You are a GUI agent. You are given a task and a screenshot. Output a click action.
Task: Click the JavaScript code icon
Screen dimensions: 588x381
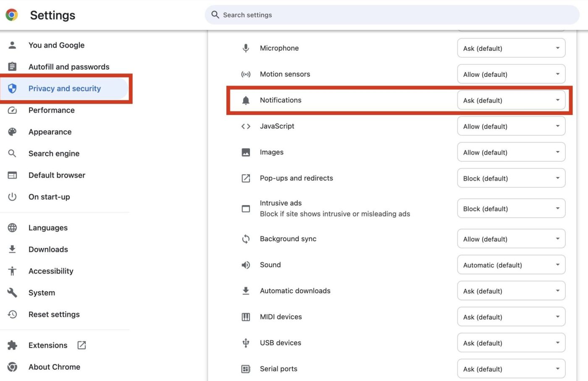point(246,126)
